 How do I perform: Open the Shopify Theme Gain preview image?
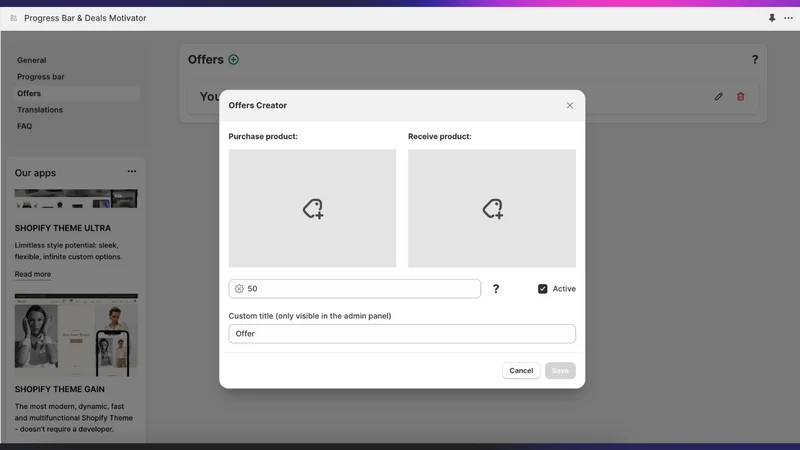(x=76, y=335)
